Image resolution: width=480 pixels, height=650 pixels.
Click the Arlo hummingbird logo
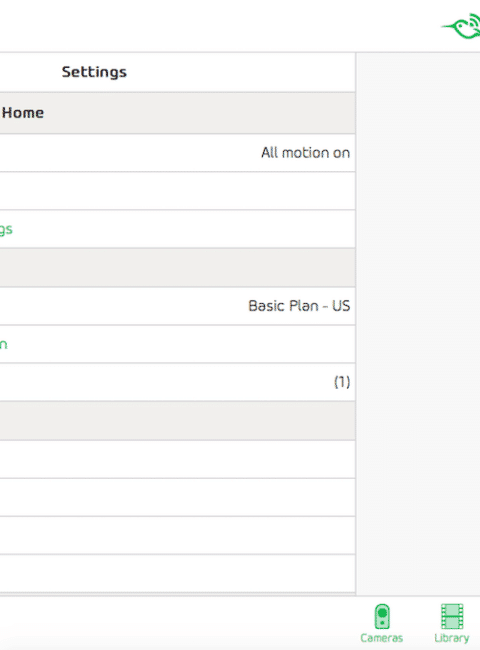click(461, 26)
